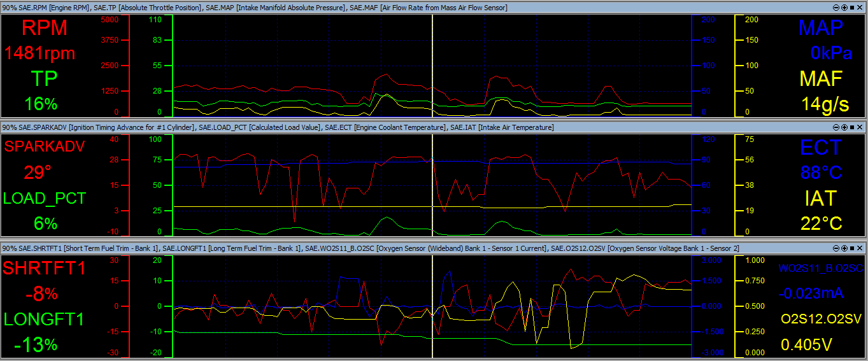Screen dimensions: 868x361
Task: Click black square icon on RPM panel header
Action: [x=853, y=7]
